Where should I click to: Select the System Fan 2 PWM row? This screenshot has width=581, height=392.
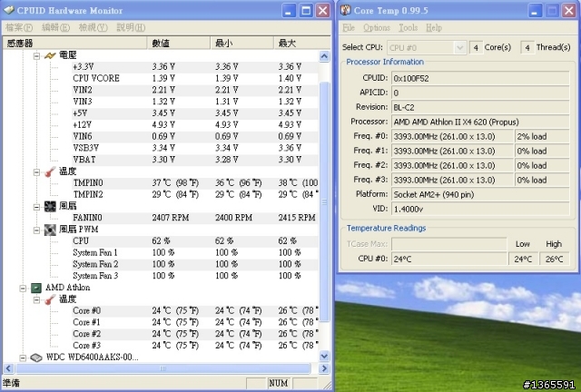195,264
